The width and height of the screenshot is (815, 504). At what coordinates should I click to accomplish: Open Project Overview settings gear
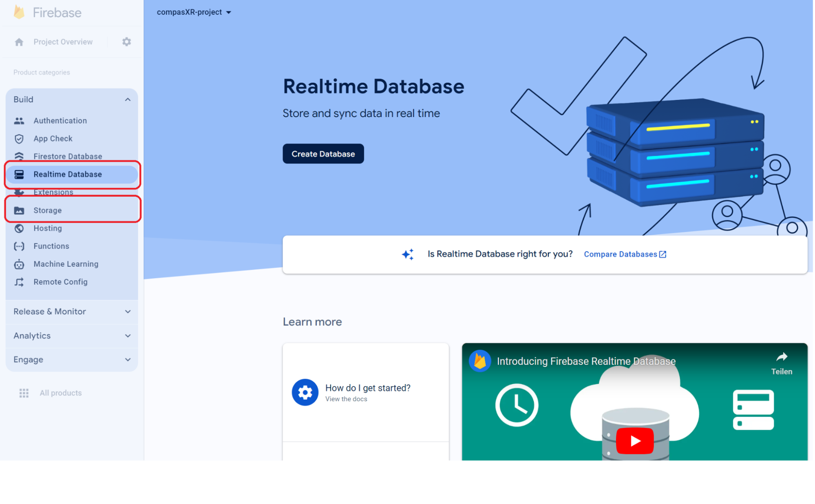pos(126,42)
